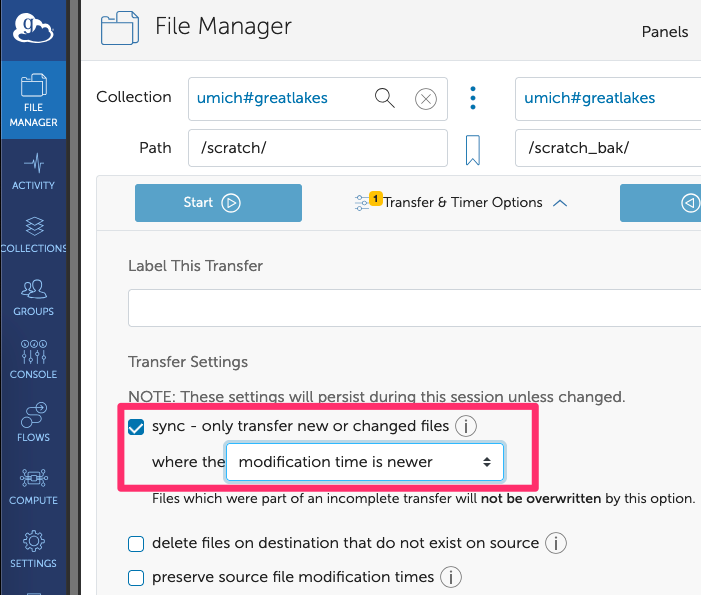Go to Groups in sidebar
Image resolution: width=701 pixels, height=595 pixels.
(x=33, y=297)
